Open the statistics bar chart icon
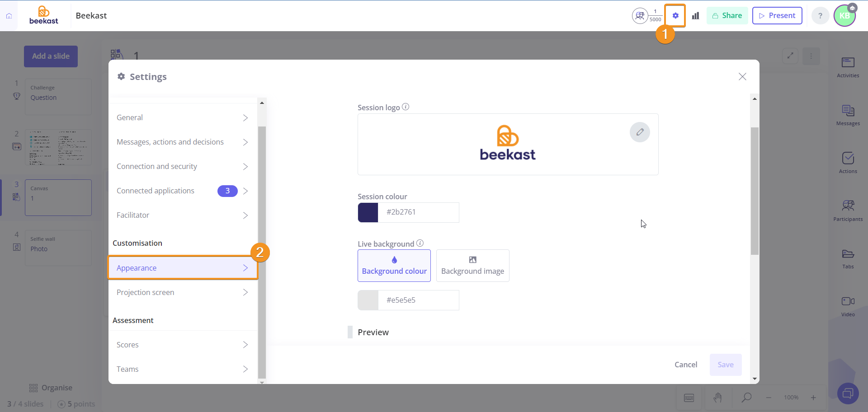 (695, 16)
